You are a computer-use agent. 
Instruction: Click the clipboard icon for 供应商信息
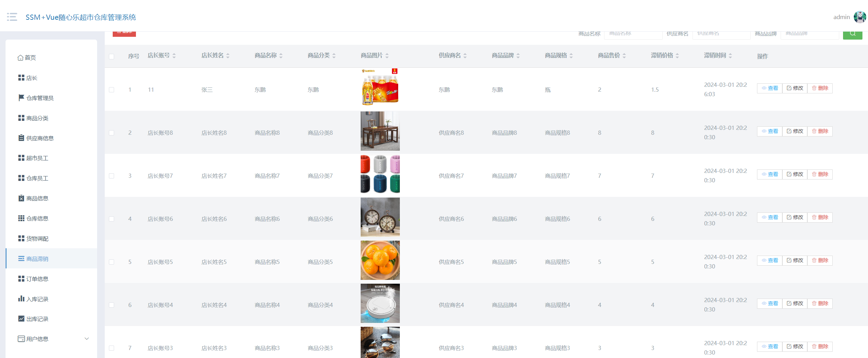(x=21, y=138)
